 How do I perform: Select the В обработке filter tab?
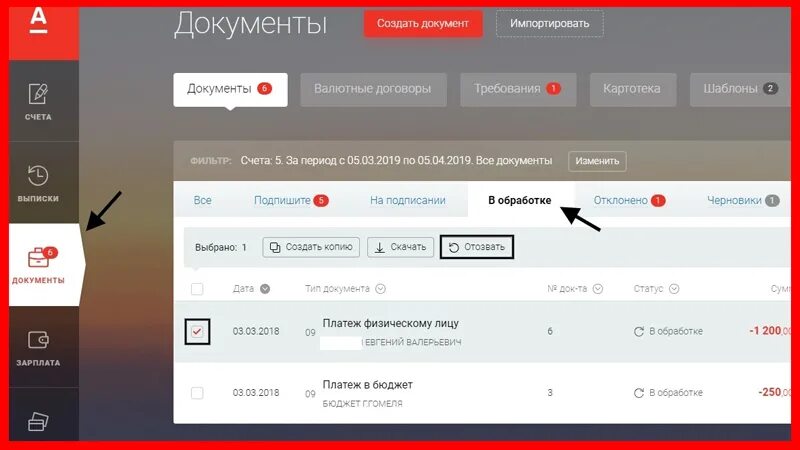click(x=520, y=201)
